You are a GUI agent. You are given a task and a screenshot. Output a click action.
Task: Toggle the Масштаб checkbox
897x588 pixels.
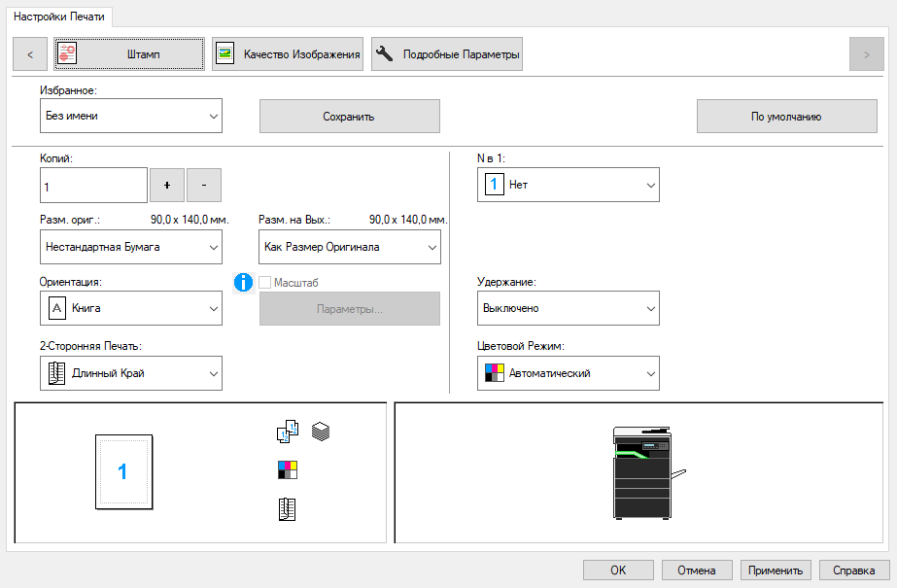(x=264, y=283)
